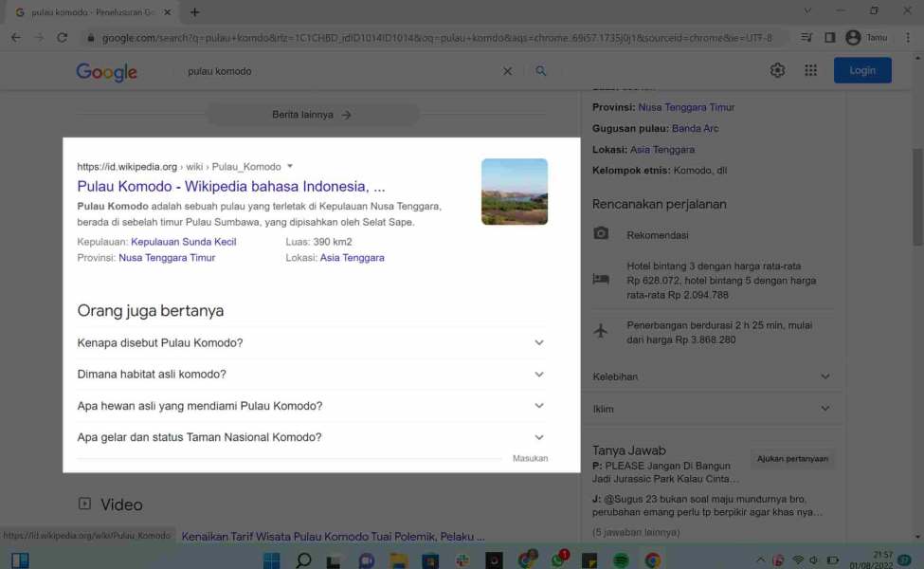
Task: Toggle the browser side panel icon
Action: (830, 38)
